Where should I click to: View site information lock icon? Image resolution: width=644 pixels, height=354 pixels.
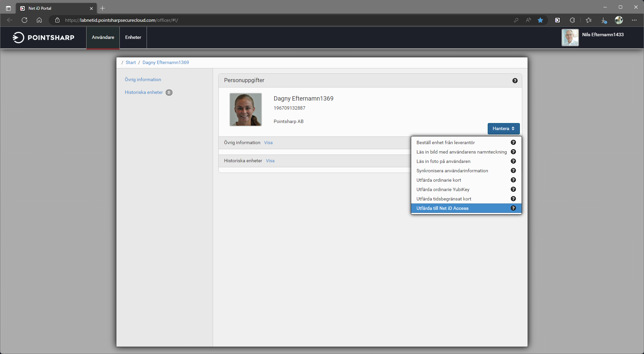click(x=57, y=20)
